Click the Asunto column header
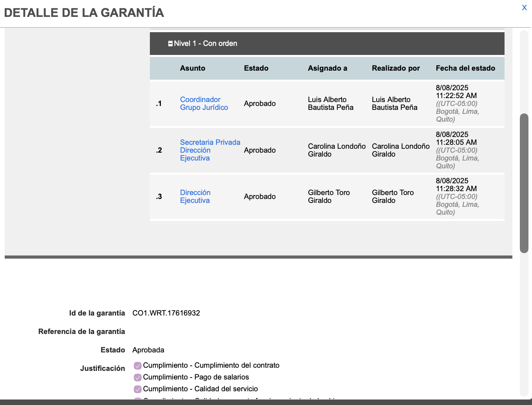The height and width of the screenshot is (405, 532). [x=193, y=68]
